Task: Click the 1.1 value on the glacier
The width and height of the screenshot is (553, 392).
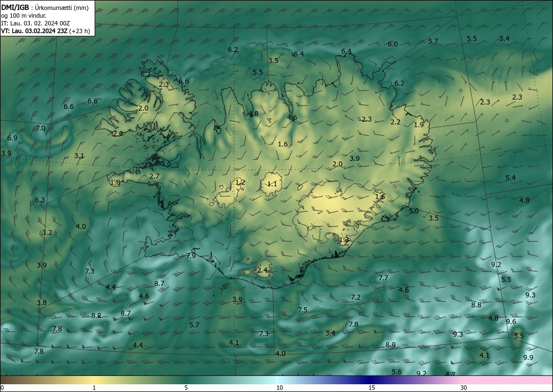Action: tap(272, 184)
